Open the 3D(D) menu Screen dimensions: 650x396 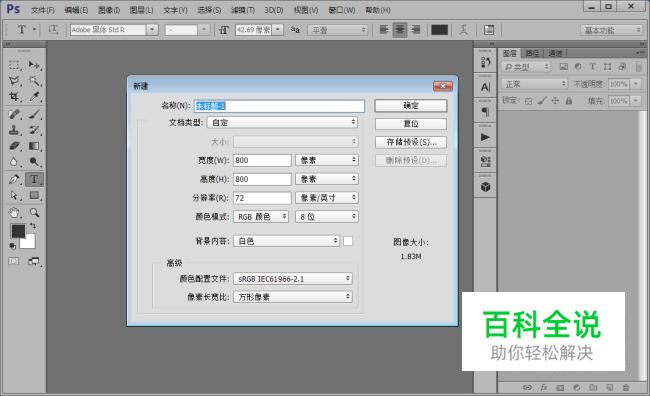point(274,10)
